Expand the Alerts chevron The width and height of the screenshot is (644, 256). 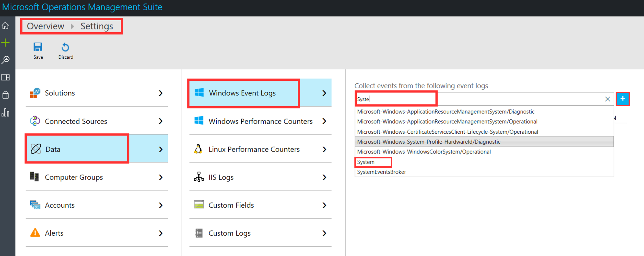(161, 233)
